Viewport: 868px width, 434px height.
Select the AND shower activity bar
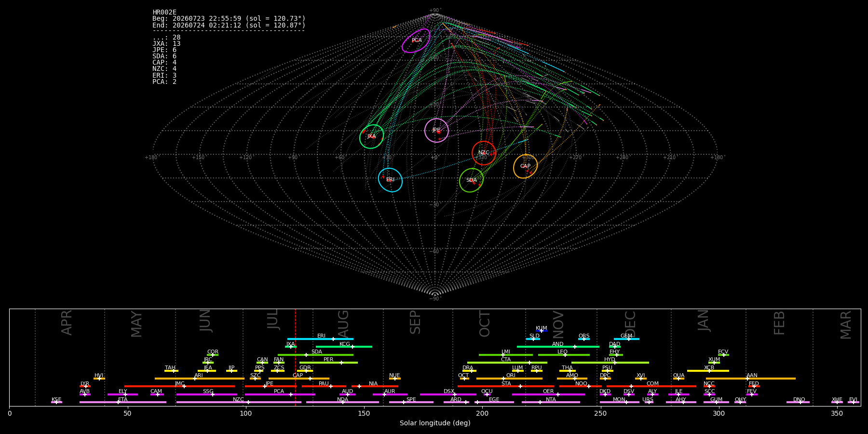click(558, 347)
